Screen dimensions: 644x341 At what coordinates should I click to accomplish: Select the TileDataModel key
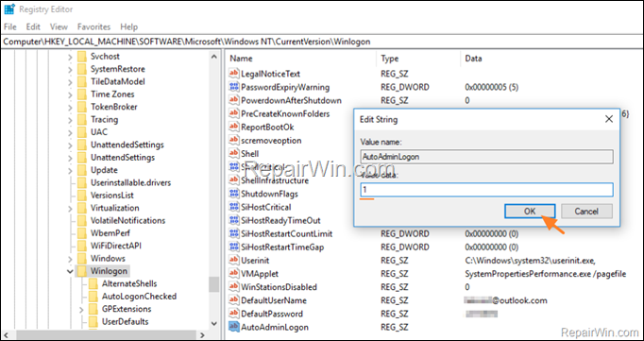[x=118, y=81]
